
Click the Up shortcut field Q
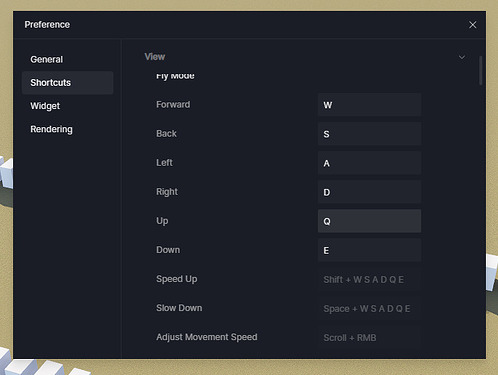pos(369,221)
